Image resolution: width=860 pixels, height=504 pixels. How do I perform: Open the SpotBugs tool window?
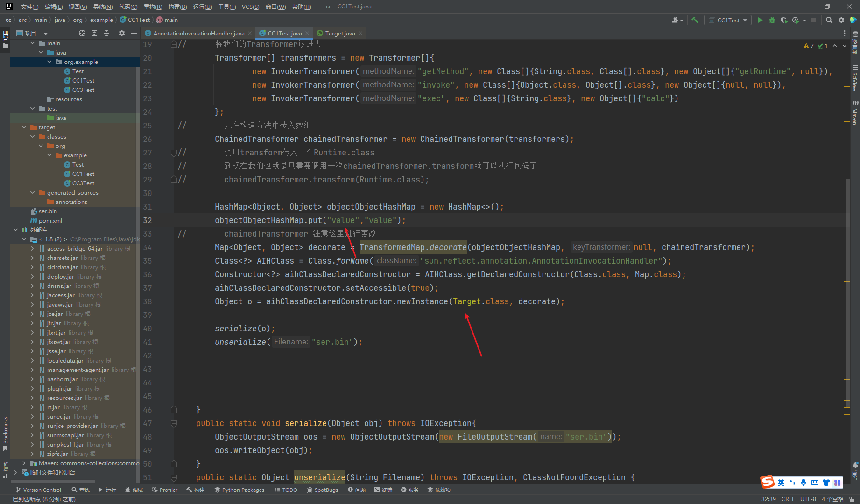(322, 490)
